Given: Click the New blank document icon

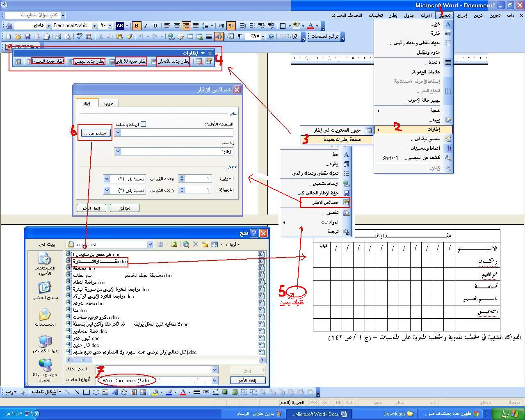Looking at the screenshot, I should click(9, 37).
